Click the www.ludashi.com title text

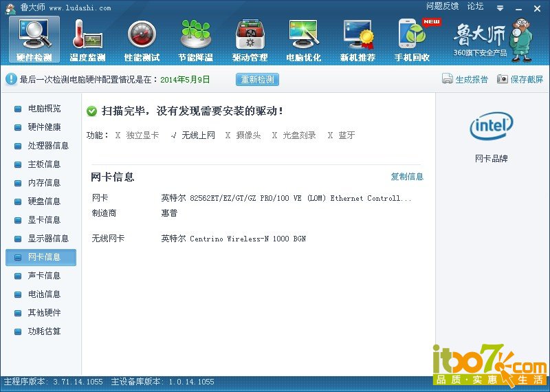(x=80, y=8)
